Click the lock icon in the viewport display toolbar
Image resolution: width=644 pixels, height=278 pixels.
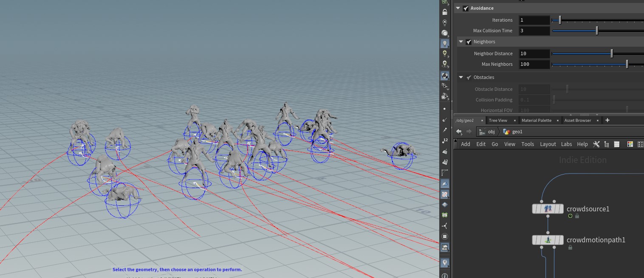445,12
